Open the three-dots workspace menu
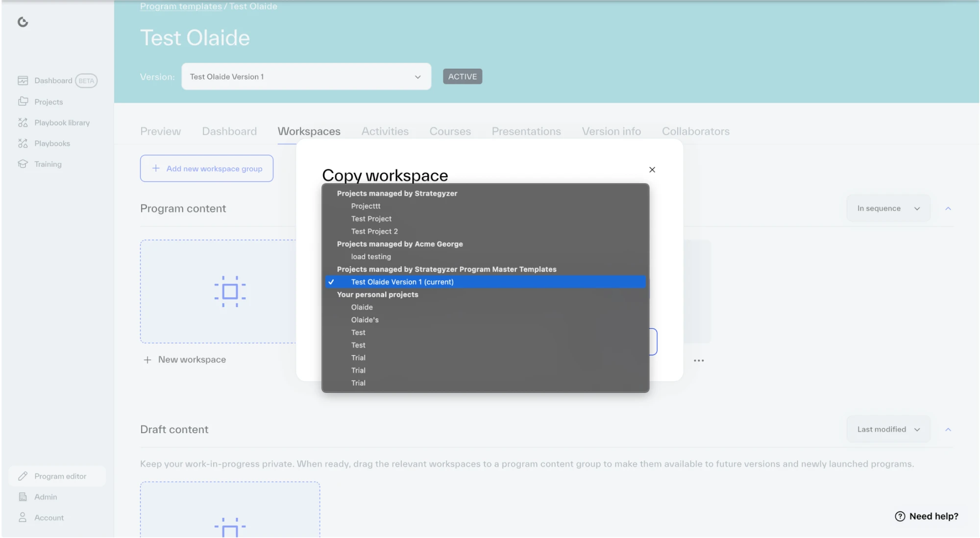This screenshot has width=980, height=538. tap(699, 360)
